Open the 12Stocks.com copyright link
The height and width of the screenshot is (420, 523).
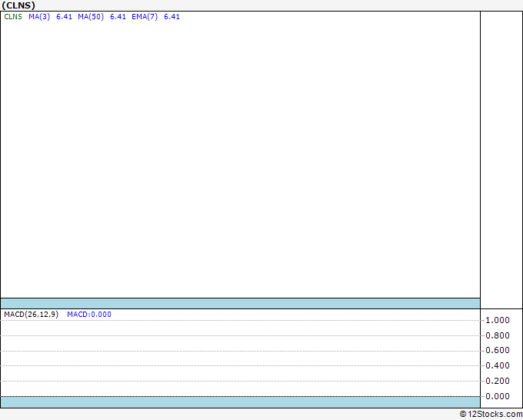tap(491, 415)
